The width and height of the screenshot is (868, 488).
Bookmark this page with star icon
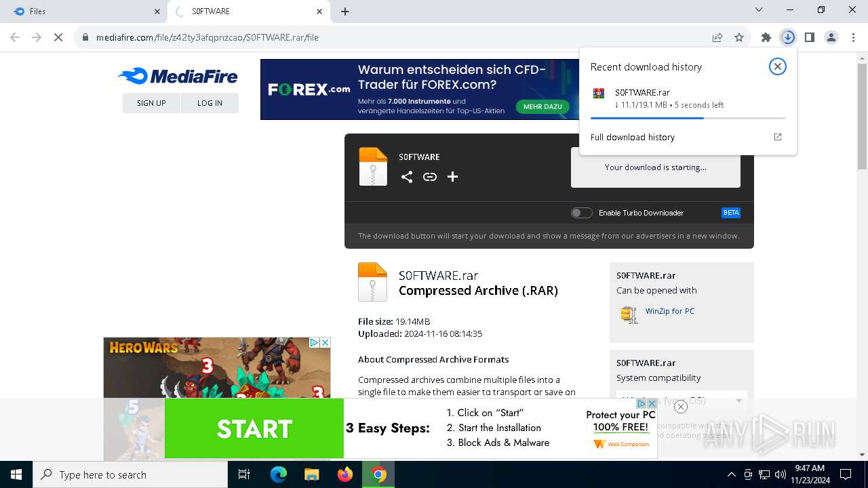click(739, 37)
